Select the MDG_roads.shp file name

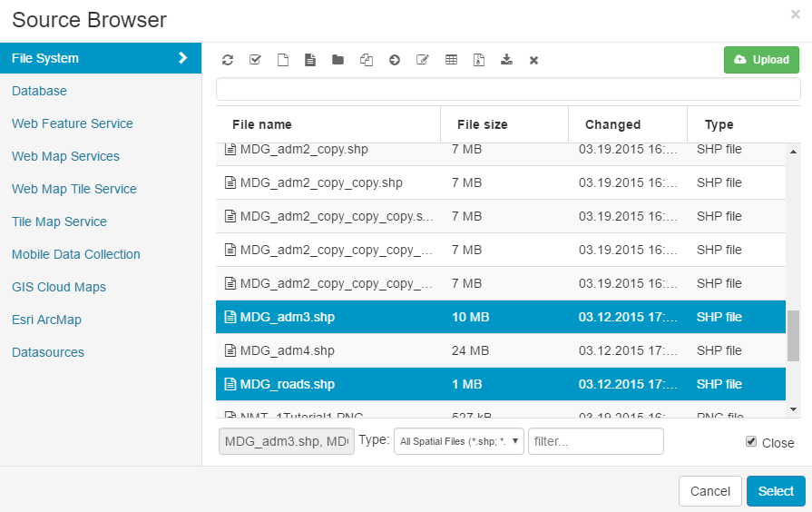click(288, 384)
